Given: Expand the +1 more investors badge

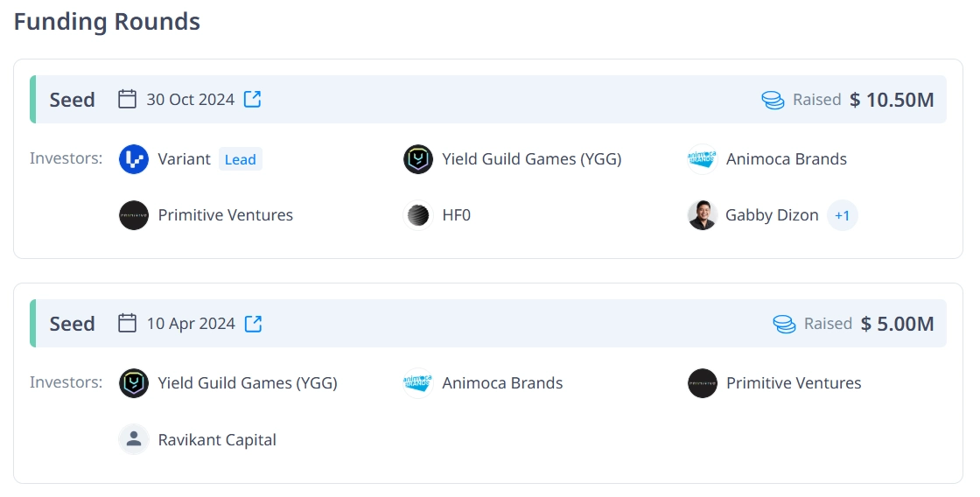Looking at the screenshot, I should [x=842, y=215].
